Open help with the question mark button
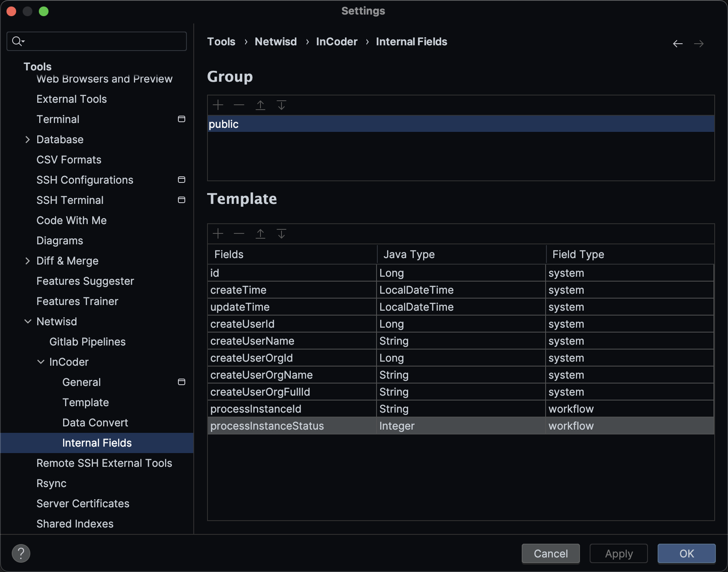The width and height of the screenshot is (728, 572). pyautogui.click(x=21, y=553)
